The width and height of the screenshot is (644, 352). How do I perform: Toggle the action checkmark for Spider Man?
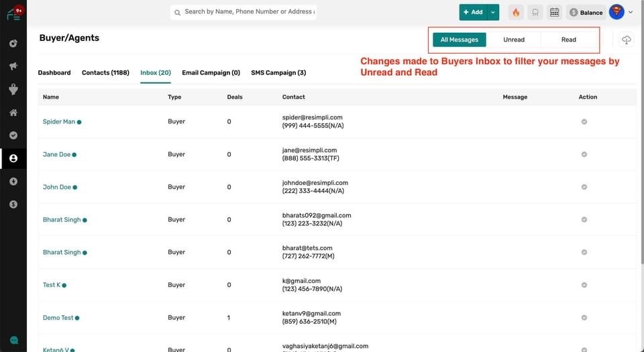[584, 122]
